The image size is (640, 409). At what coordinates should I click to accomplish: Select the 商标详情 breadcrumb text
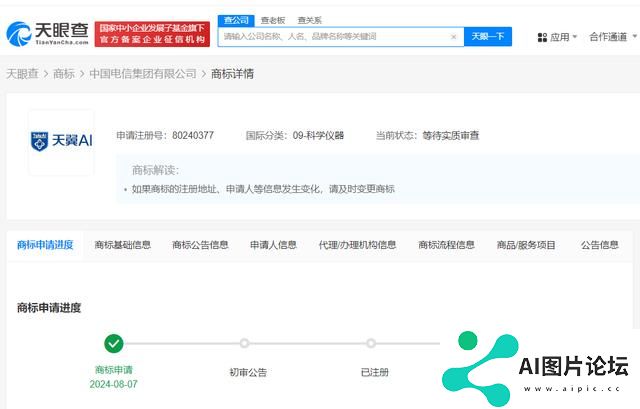coord(232,74)
